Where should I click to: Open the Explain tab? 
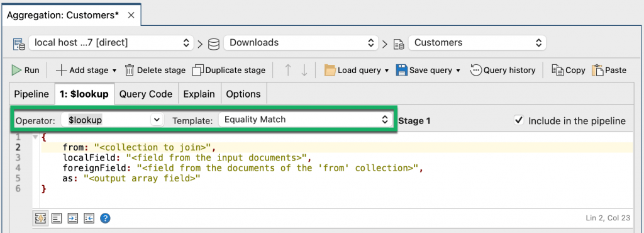point(199,94)
